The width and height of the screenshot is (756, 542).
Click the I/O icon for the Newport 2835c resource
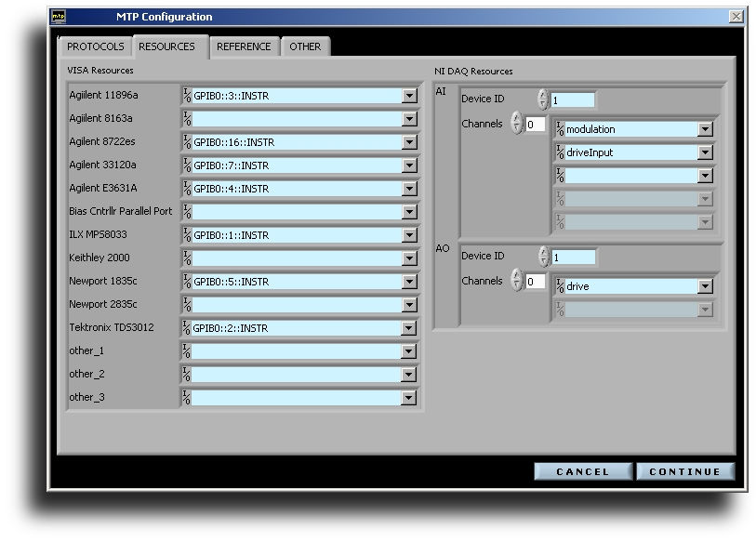click(187, 305)
